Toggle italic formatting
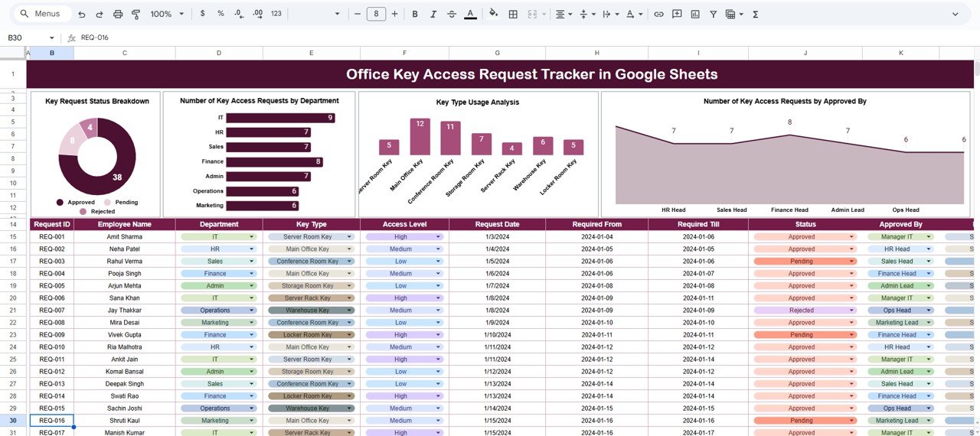Viewport: 980px width, 436px height. (x=433, y=14)
